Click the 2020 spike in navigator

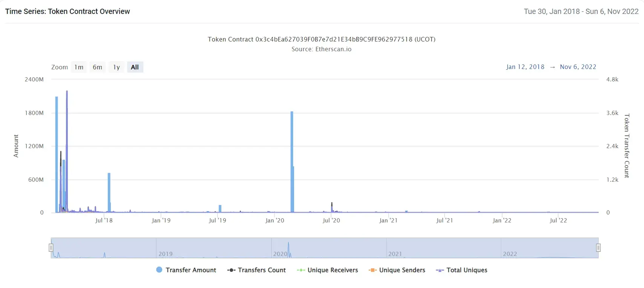(288, 250)
